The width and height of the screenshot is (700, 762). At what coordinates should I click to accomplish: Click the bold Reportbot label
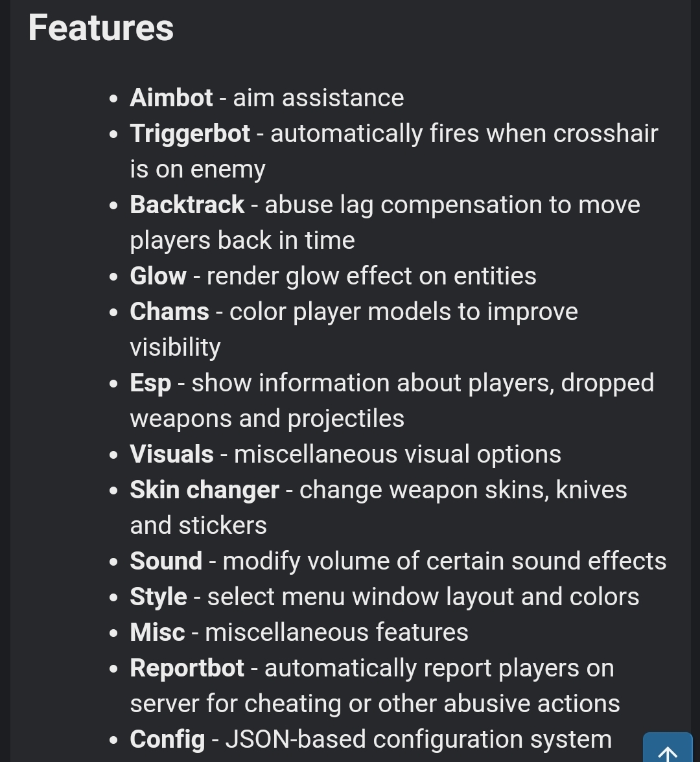pyautogui.click(x=187, y=668)
